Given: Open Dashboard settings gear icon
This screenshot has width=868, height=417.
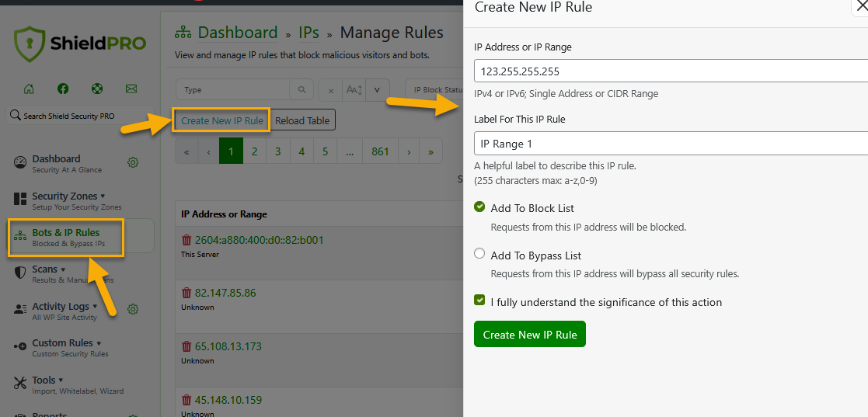Looking at the screenshot, I should (133, 162).
